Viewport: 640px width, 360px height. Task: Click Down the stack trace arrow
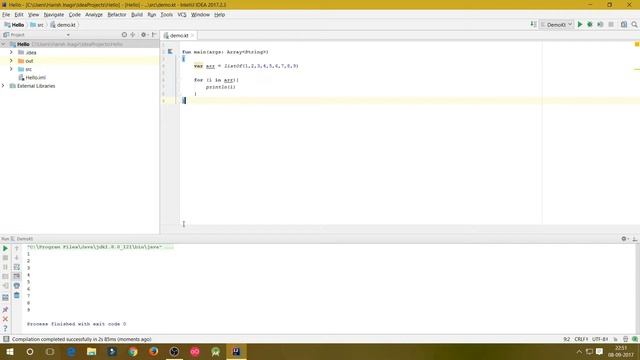[x=17, y=258]
